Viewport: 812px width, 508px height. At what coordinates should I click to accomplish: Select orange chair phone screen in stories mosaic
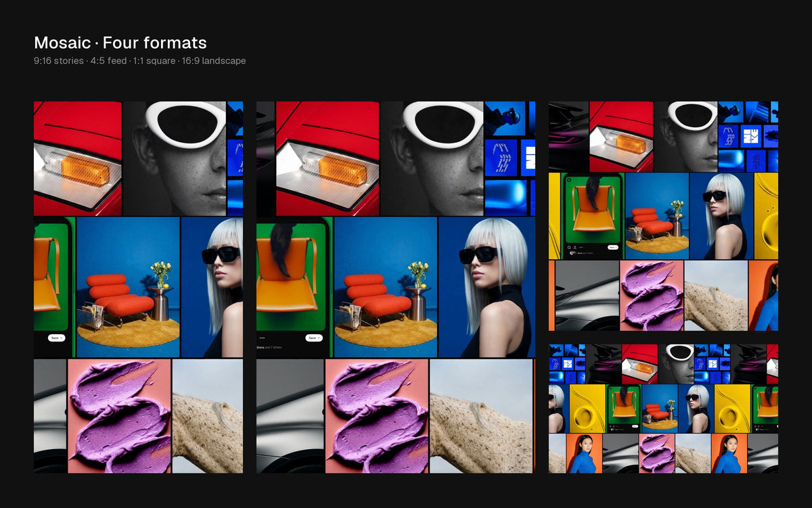click(x=54, y=287)
